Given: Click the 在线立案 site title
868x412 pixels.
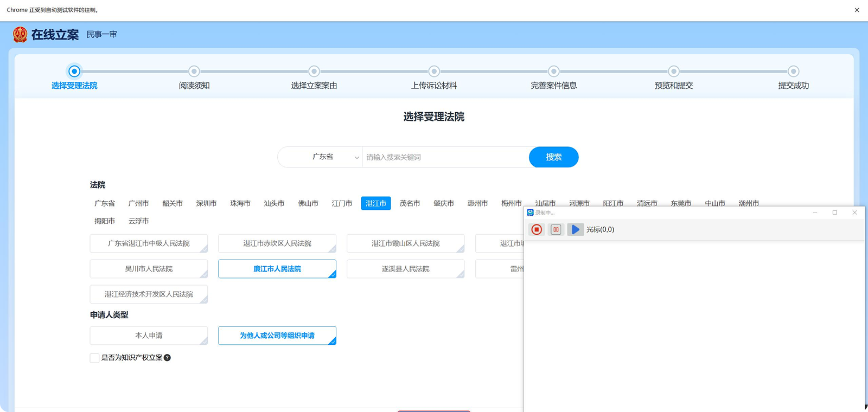Looking at the screenshot, I should [x=55, y=35].
